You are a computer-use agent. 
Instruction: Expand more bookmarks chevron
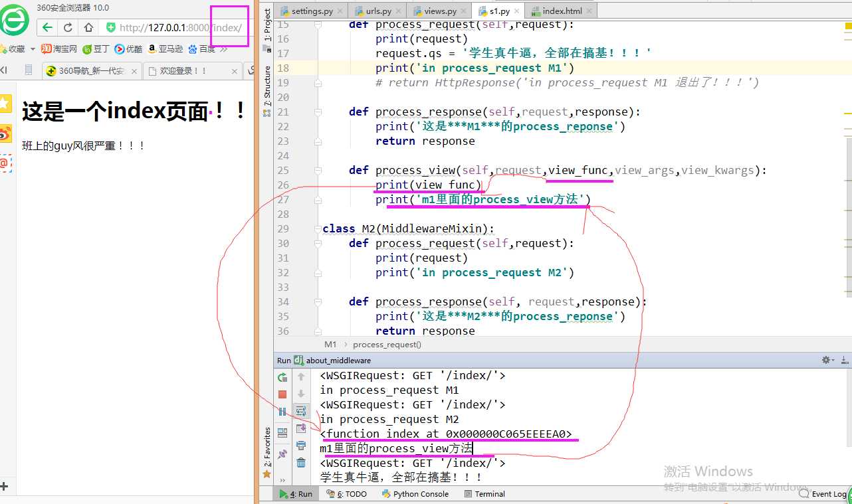(224, 49)
